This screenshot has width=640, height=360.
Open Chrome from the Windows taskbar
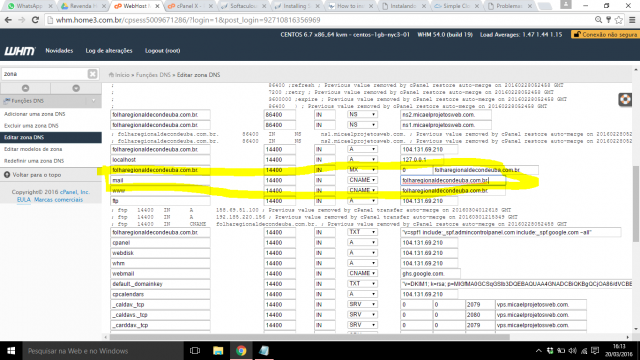tap(241, 351)
